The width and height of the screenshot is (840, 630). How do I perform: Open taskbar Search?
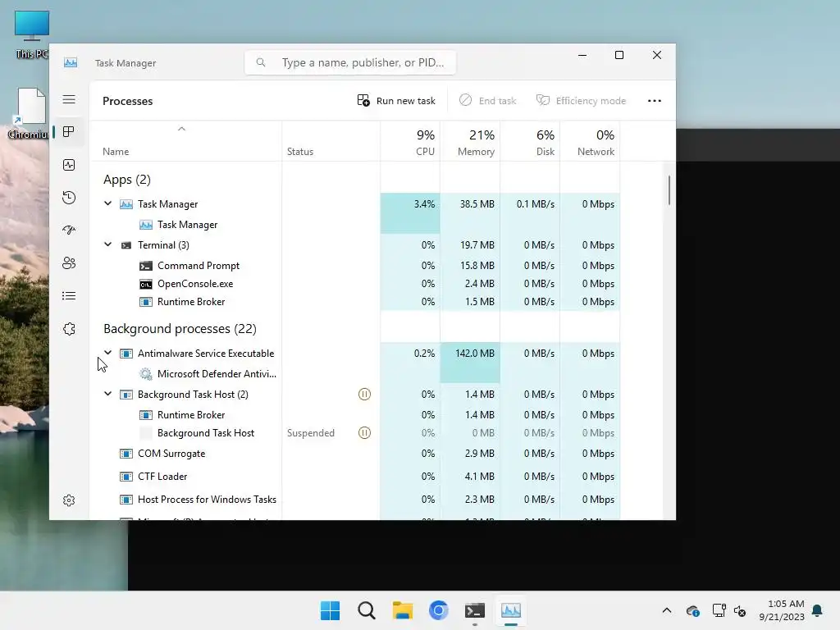point(367,610)
